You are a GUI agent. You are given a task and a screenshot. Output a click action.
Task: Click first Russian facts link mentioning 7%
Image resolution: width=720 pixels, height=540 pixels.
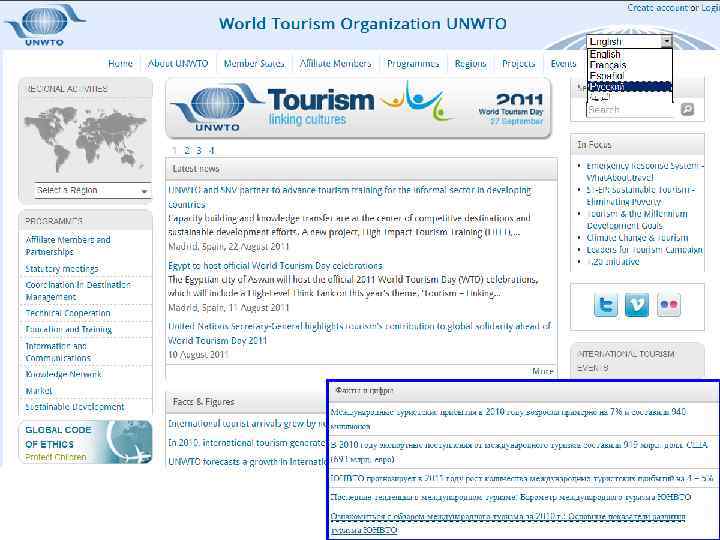pos(508,419)
